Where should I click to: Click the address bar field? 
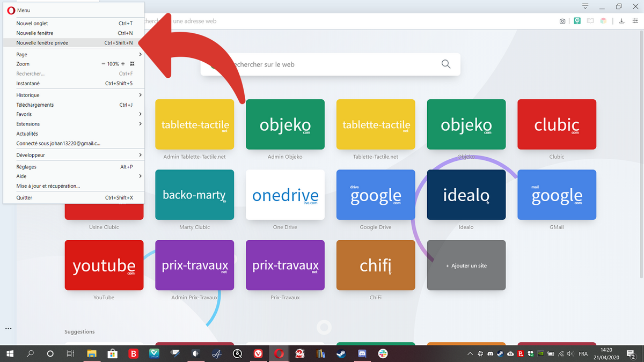tap(349, 21)
